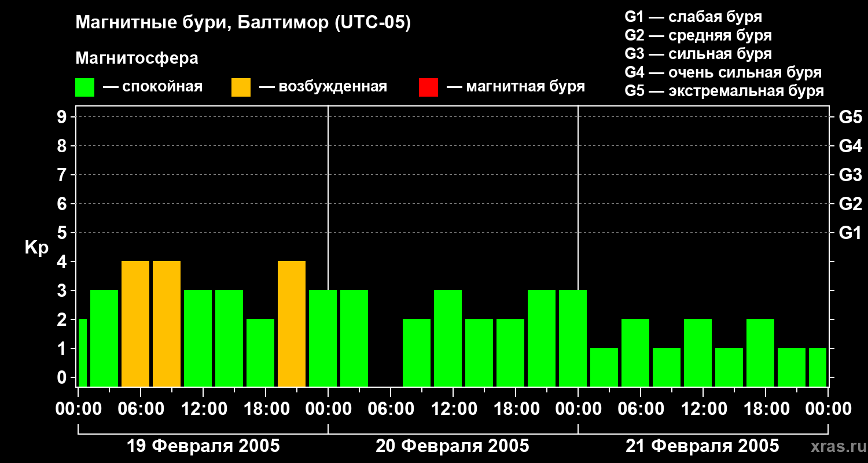Click the red "магнитная буря" legend swatch
The height and width of the screenshot is (463, 868).
pyautogui.click(x=428, y=87)
